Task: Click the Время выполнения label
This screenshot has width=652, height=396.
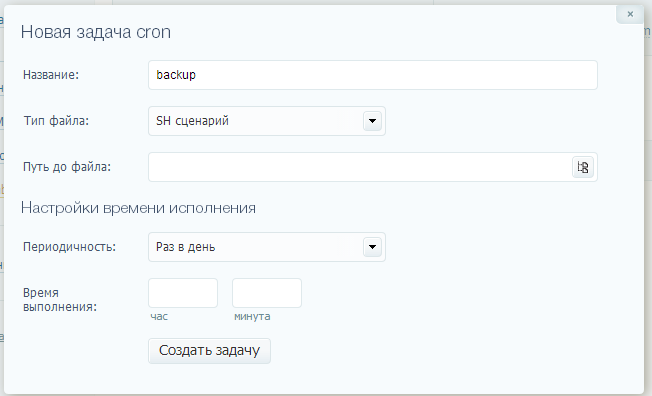Action: coord(60,300)
